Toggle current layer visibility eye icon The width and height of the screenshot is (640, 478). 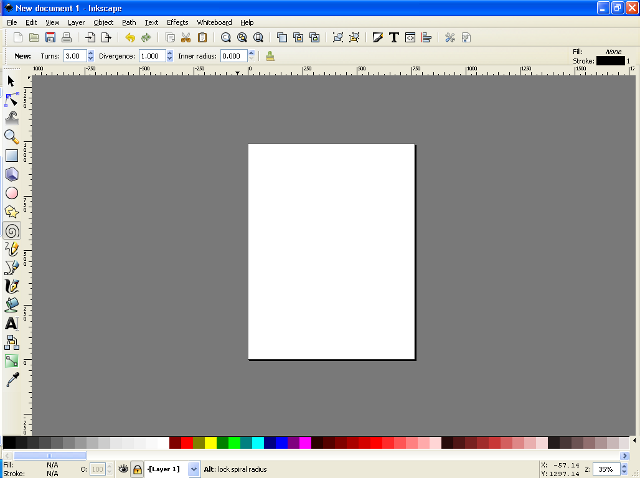(x=123, y=468)
